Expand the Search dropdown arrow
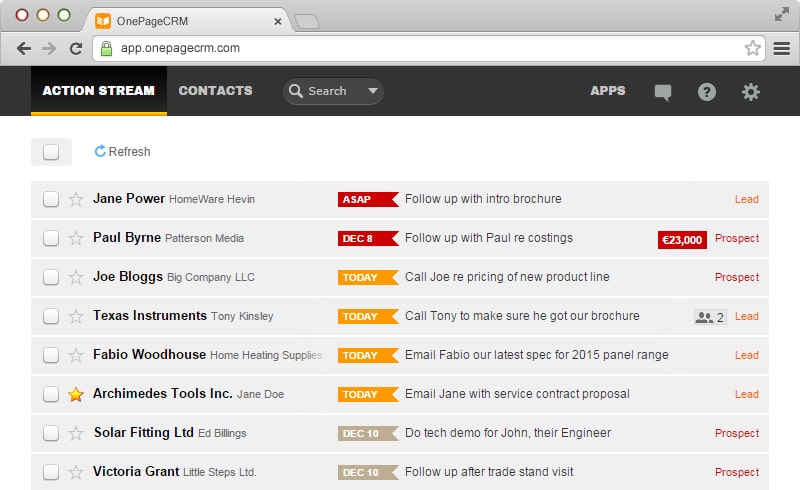 (x=373, y=91)
